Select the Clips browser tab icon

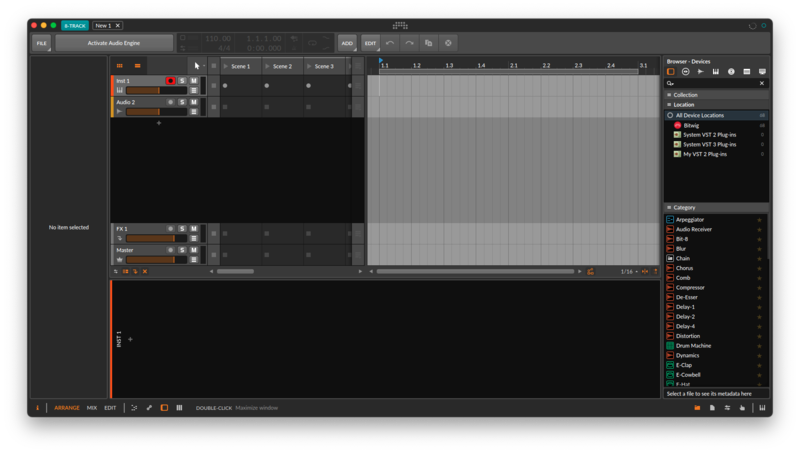746,72
